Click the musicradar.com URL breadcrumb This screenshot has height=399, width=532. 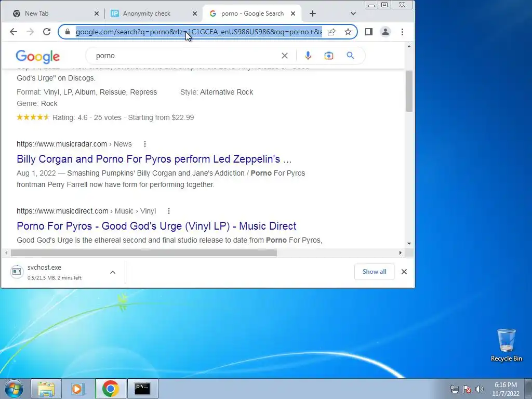[74, 144]
